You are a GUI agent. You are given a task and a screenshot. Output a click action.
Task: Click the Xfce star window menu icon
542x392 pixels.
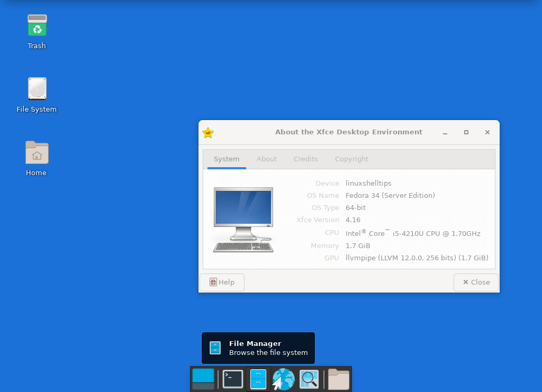(x=208, y=132)
